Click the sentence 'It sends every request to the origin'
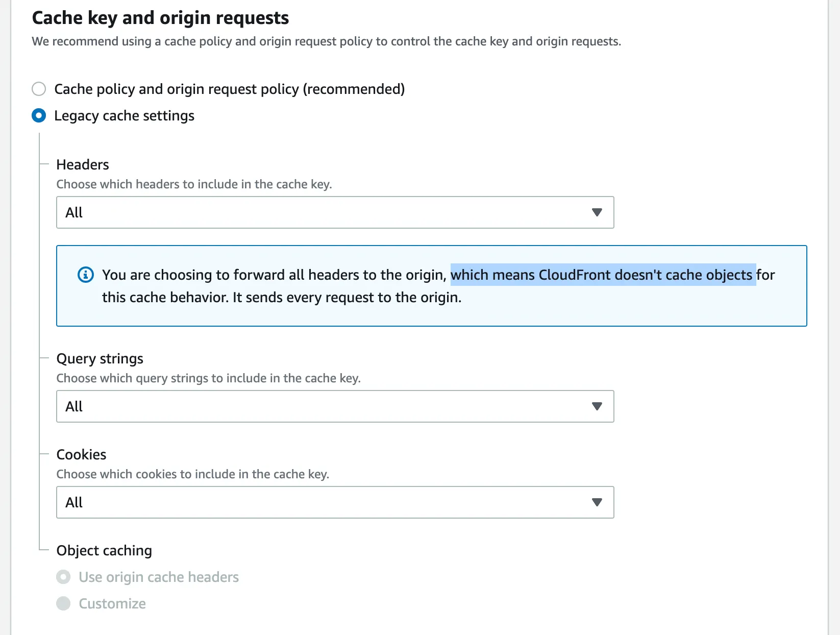840x635 pixels. click(347, 297)
